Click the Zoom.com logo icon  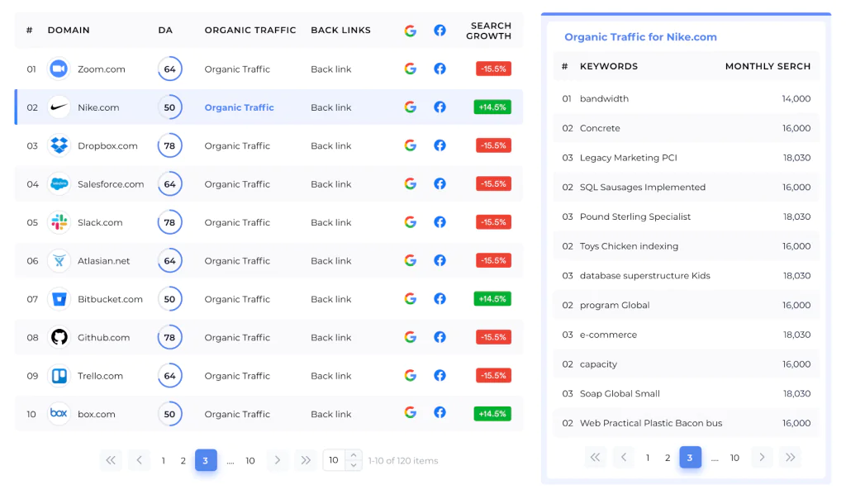coord(59,69)
